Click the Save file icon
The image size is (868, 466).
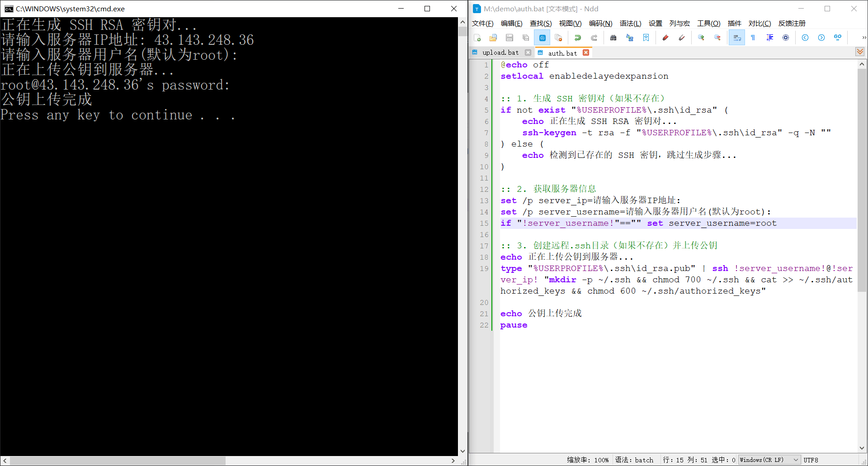click(509, 38)
